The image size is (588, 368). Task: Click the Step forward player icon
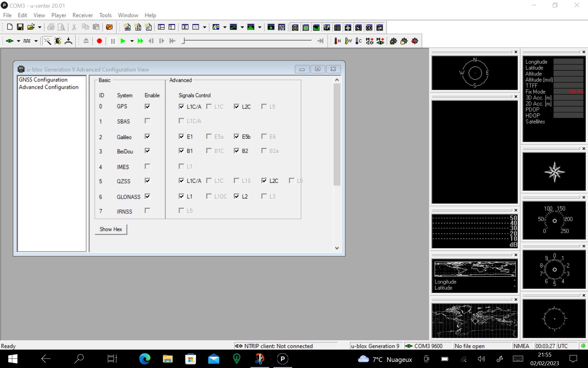point(162,41)
